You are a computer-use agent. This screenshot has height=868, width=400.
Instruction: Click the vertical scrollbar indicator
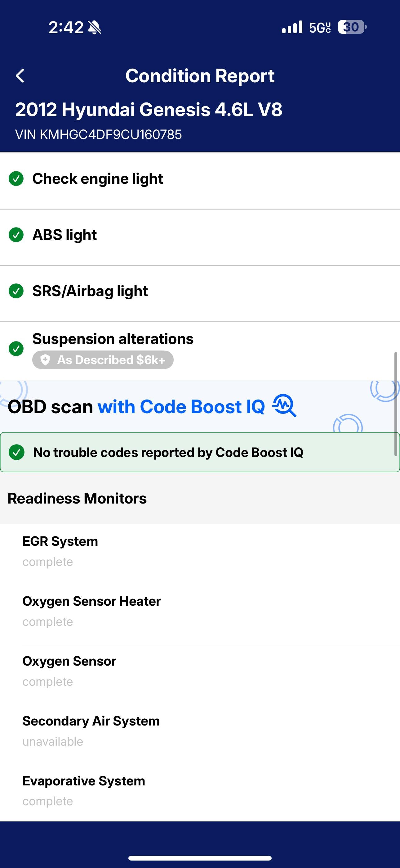click(396, 404)
